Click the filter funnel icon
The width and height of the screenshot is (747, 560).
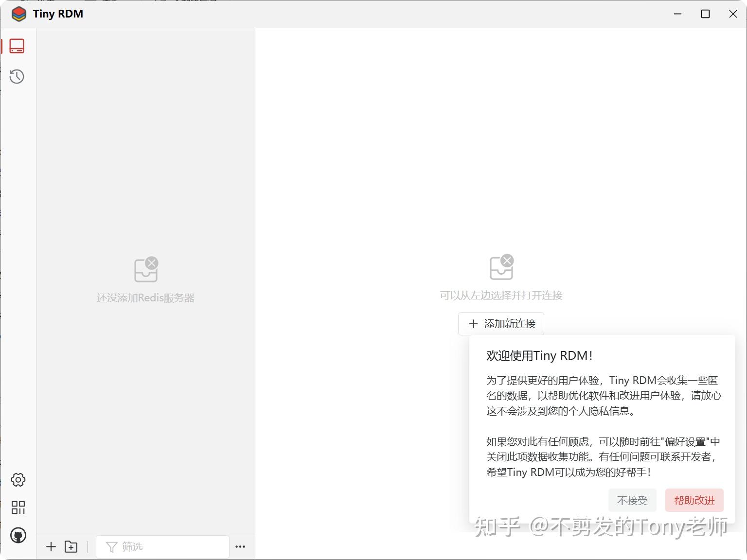(x=112, y=546)
